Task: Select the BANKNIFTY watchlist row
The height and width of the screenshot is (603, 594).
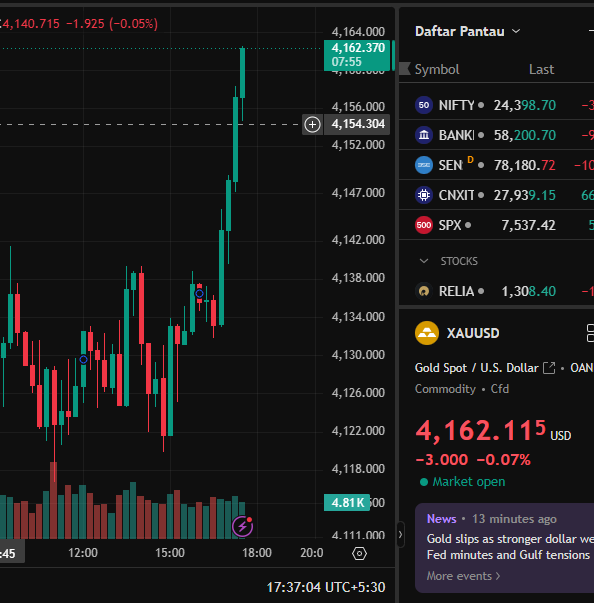Action: coord(496,135)
